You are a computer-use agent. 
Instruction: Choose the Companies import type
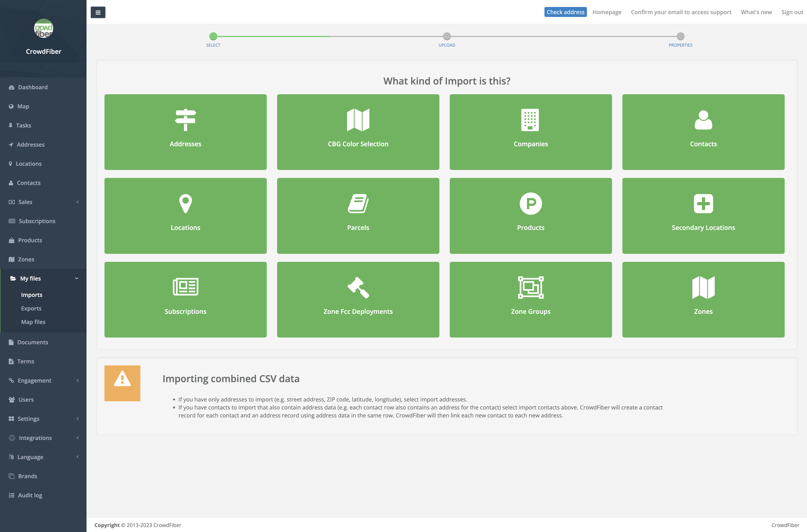point(530,132)
